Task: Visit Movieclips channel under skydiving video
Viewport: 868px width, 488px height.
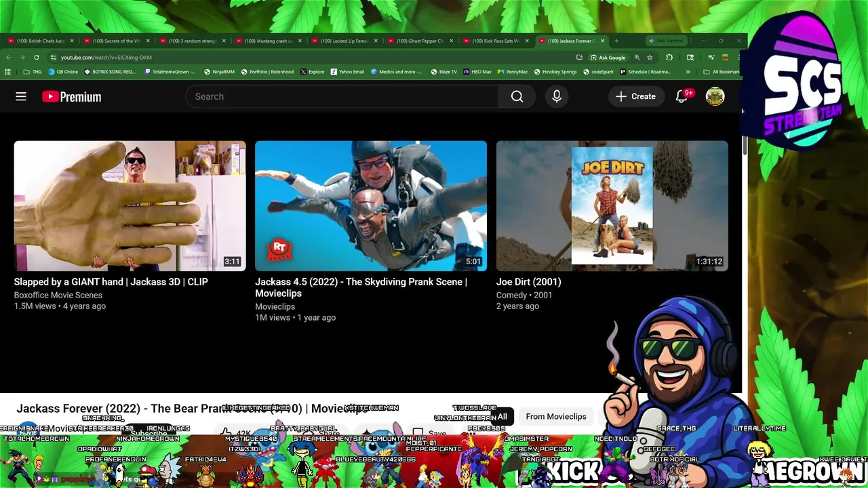Action: [275, 306]
